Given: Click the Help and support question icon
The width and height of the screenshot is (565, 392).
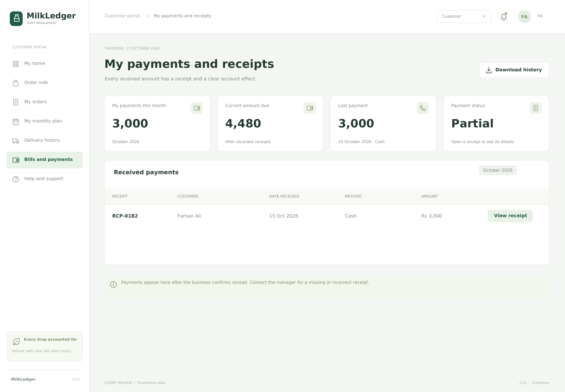Looking at the screenshot, I should [16, 179].
